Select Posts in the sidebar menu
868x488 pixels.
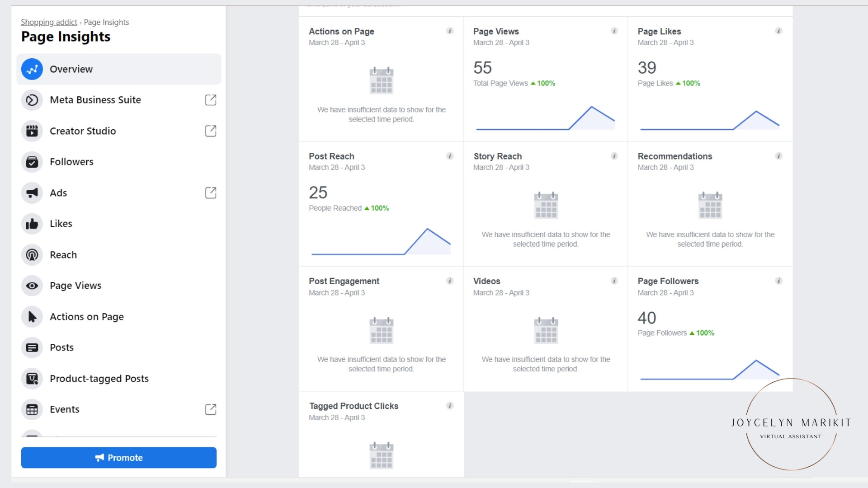pos(61,347)
